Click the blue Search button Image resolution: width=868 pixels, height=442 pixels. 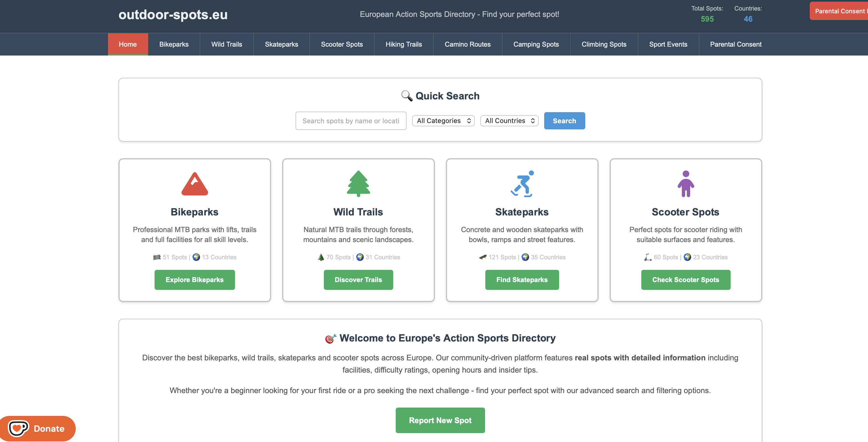click(x=564, y=121)
